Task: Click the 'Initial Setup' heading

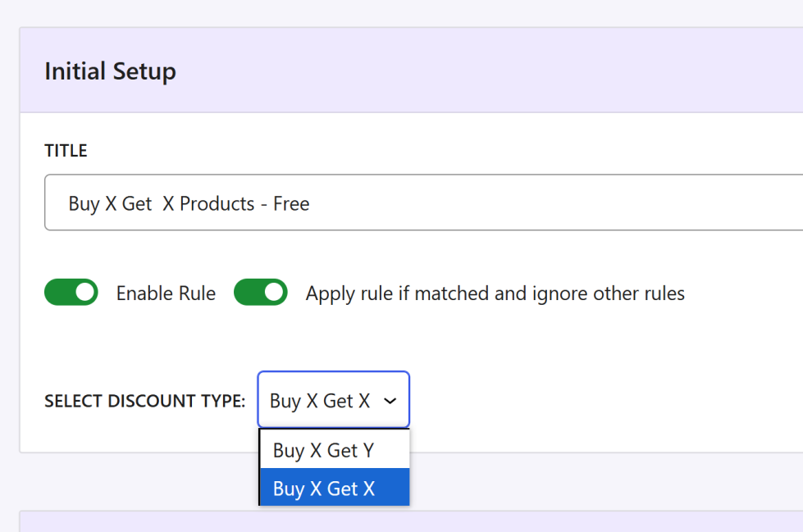Action: pos(110,71)
